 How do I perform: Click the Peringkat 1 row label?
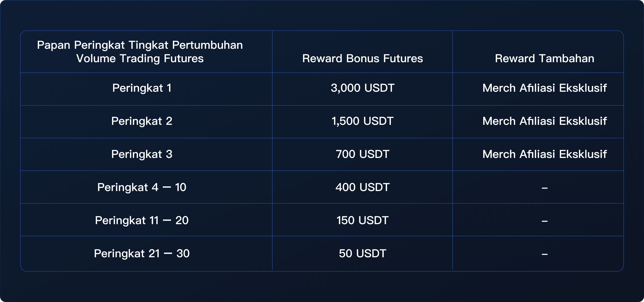point(142,88)
